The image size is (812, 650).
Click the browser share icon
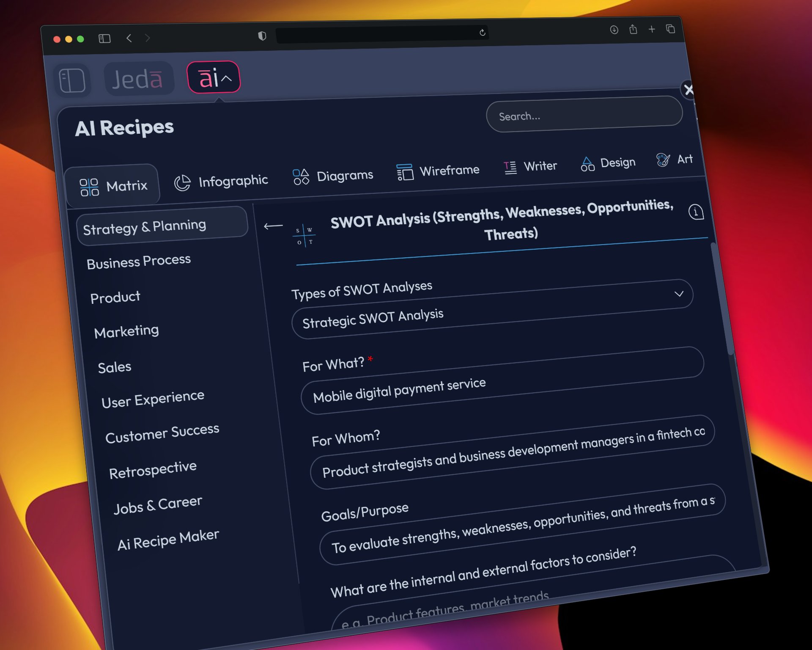(x=633, y=29)
